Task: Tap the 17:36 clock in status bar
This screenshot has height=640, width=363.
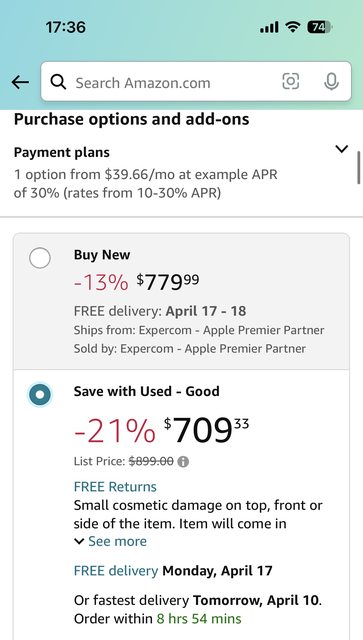Action: [x=65, y=27]
